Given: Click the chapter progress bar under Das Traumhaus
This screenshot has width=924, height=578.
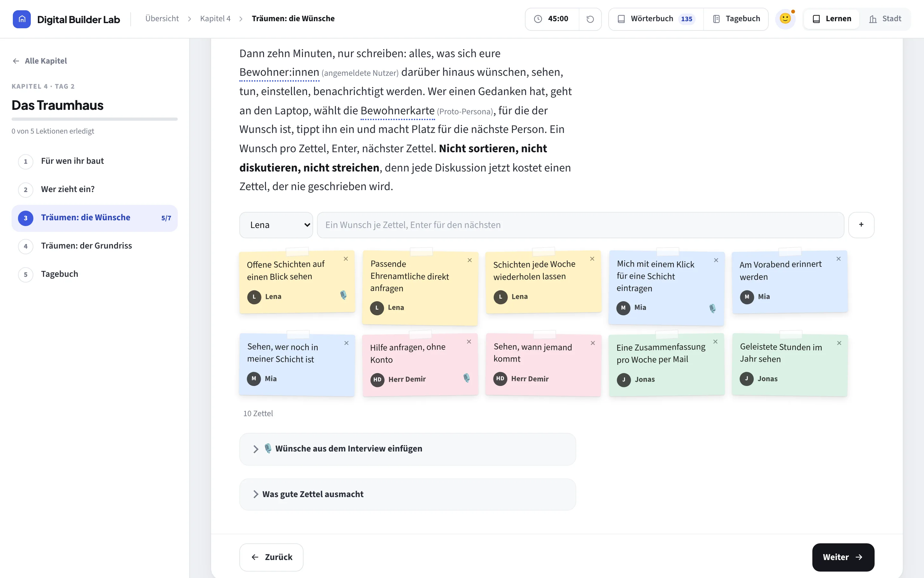Looking at the screenshot, I should coord(95,119).
